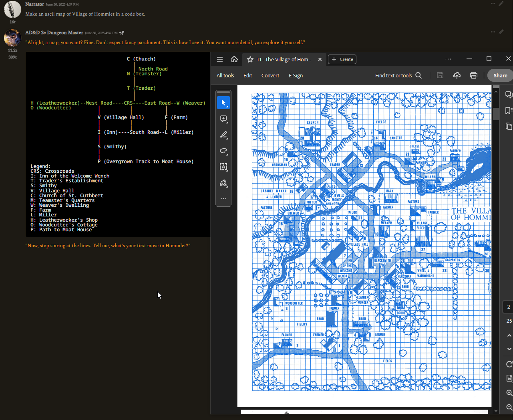513x420 pixels.
Task: Click the Narrator message prompt text
Action: click(x=85, y=14)
